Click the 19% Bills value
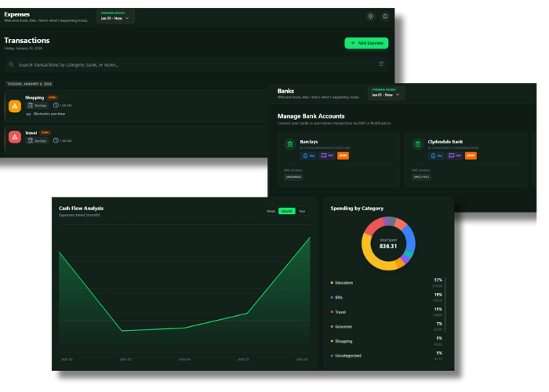Viewport: 549px width, 392px height. 438,295
